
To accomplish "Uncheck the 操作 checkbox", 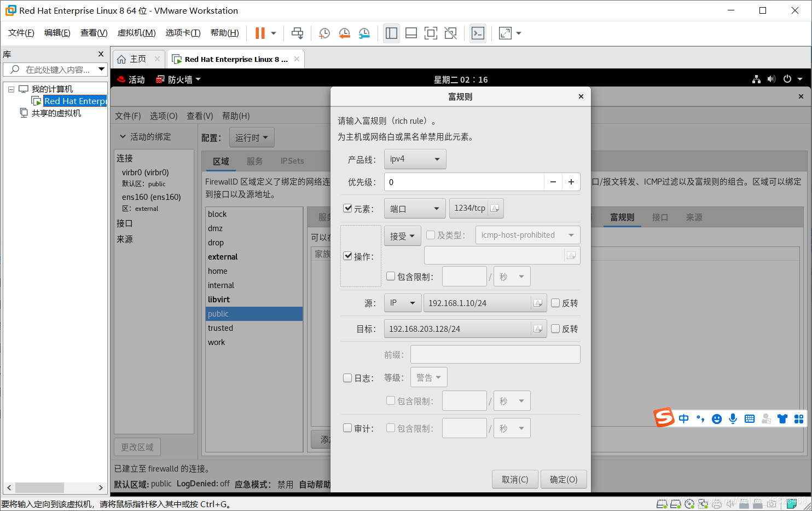I will point(347,256).
